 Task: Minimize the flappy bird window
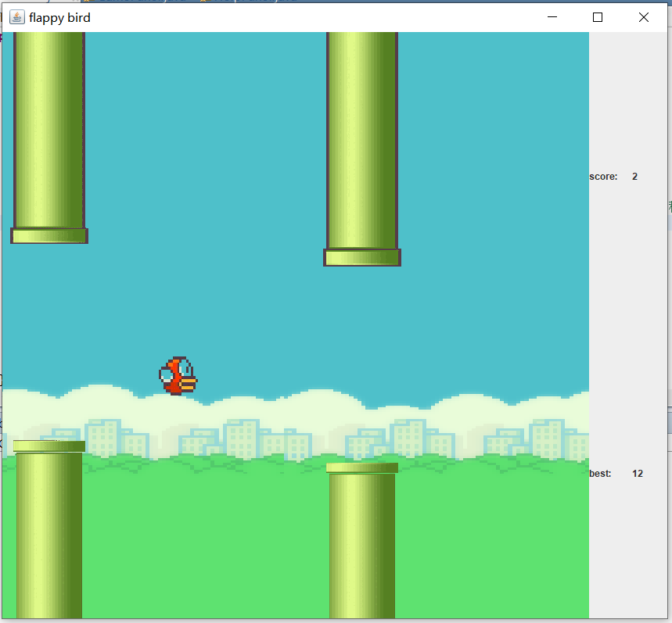pos(552,16)
